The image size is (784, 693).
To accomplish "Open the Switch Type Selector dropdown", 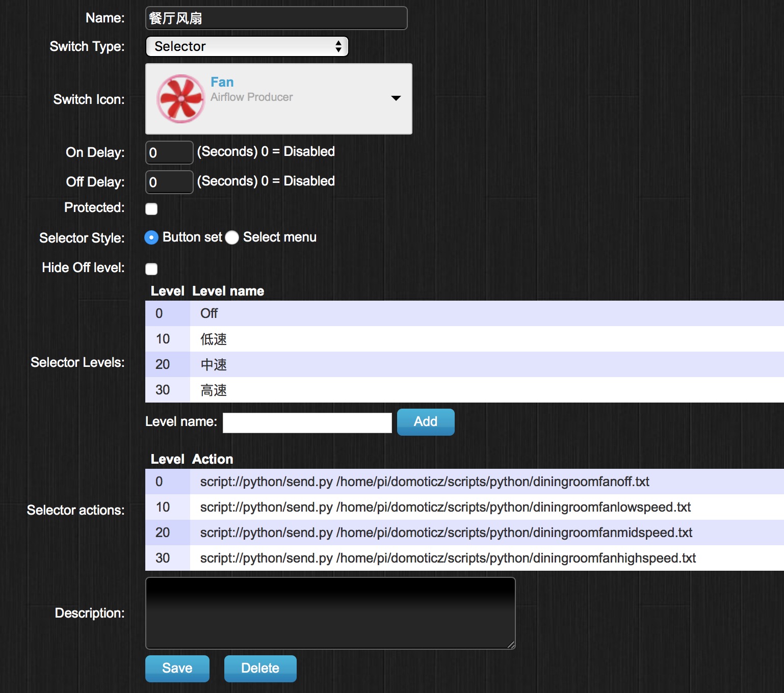I will [x=247, y=46].
